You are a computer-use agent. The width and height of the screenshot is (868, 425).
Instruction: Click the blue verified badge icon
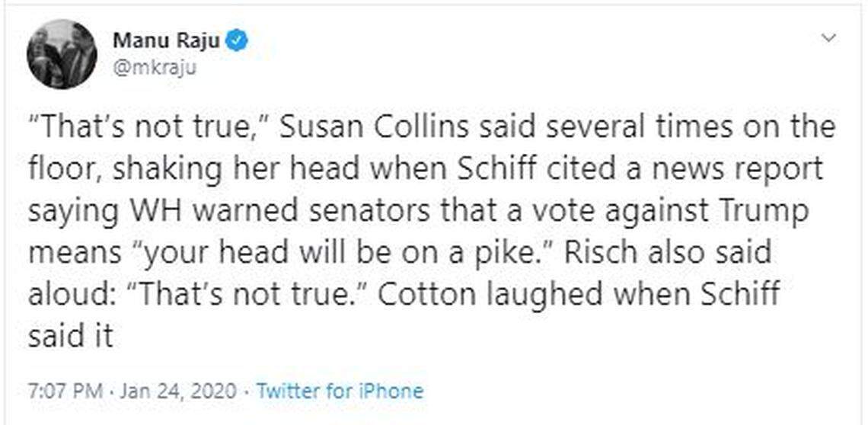click(x=238, y=41)
